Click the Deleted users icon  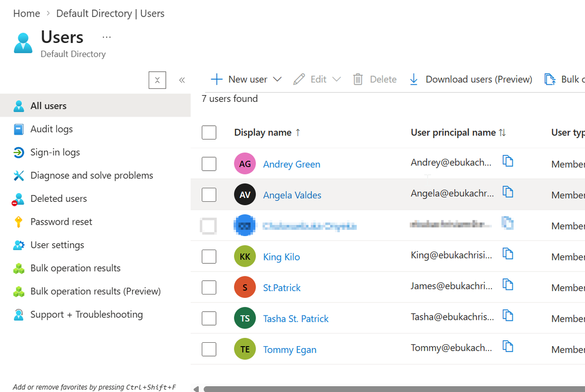coord(18,199)
